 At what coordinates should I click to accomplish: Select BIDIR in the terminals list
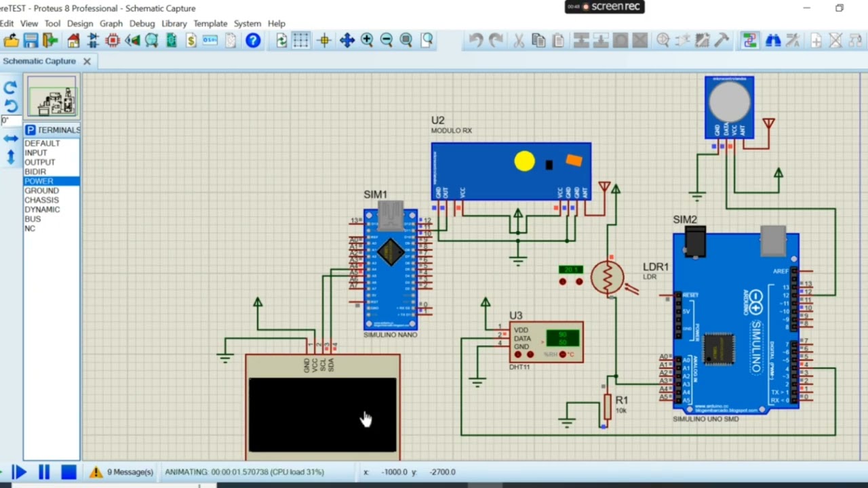pyautogui.click(x=35, y=171)
